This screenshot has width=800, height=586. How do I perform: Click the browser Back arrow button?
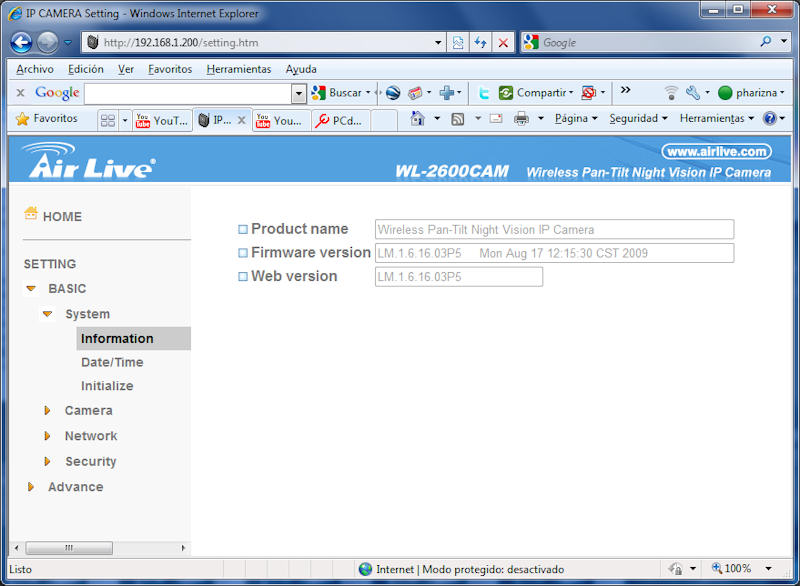(x=21, y=42)
